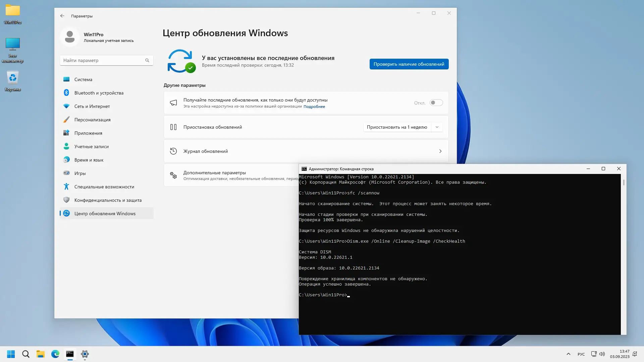
Task: Open the Персонализация section
Action: coord(92,120)
